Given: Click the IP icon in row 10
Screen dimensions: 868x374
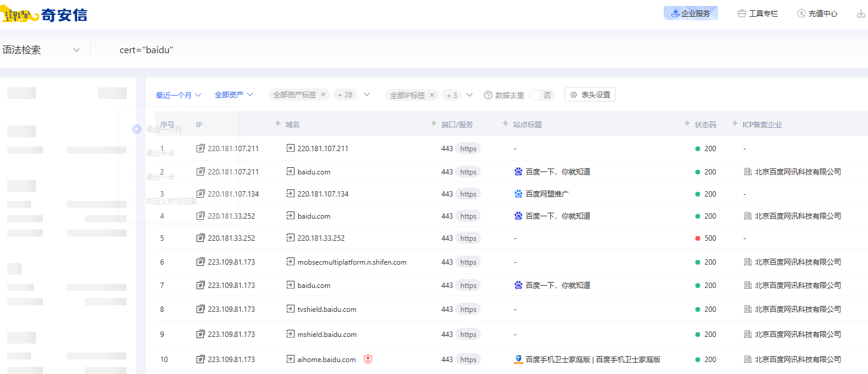Looking at the screenshot, I should pos(200,359).
